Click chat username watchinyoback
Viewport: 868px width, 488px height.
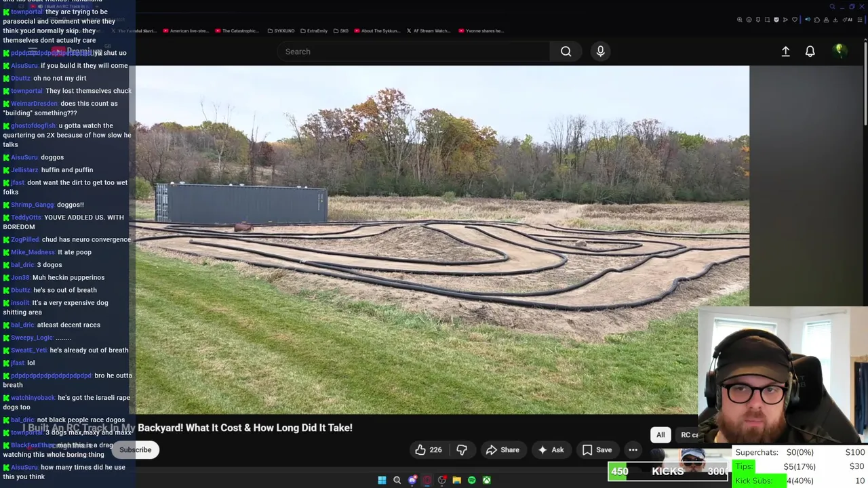point(33,398)
